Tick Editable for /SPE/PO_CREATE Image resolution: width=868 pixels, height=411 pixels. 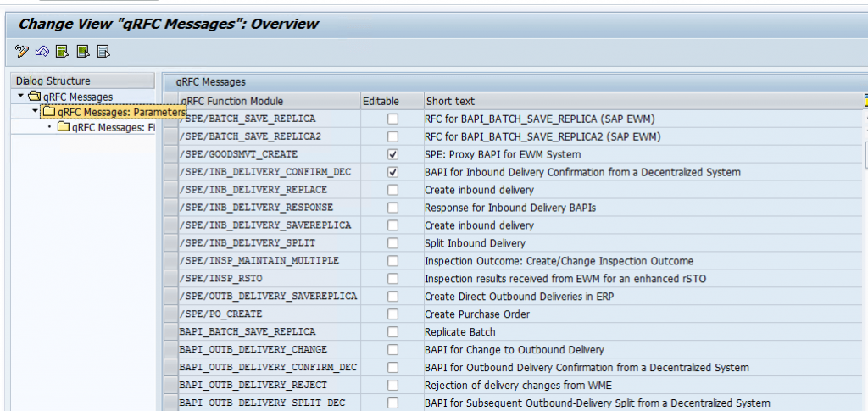392,314
